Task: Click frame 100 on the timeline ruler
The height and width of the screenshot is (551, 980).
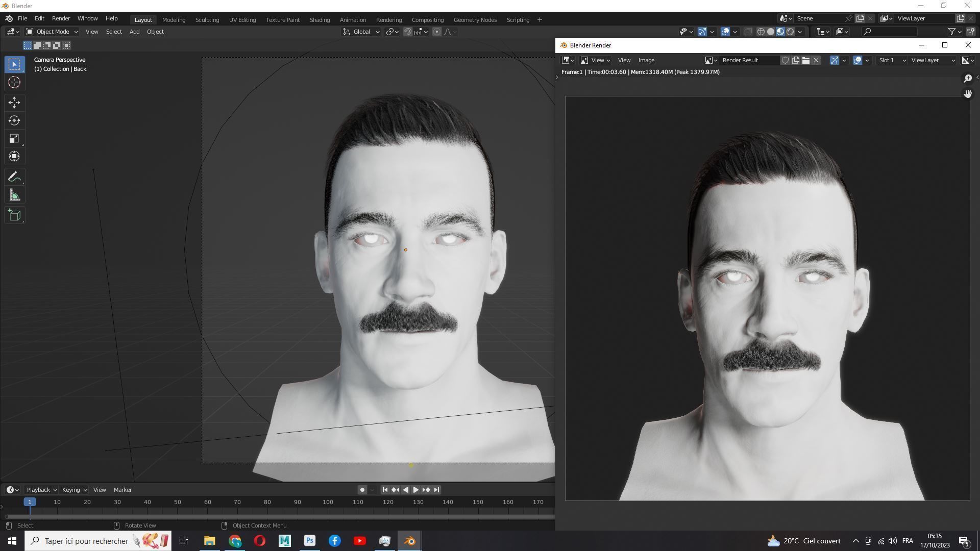Action: point(328,502)
